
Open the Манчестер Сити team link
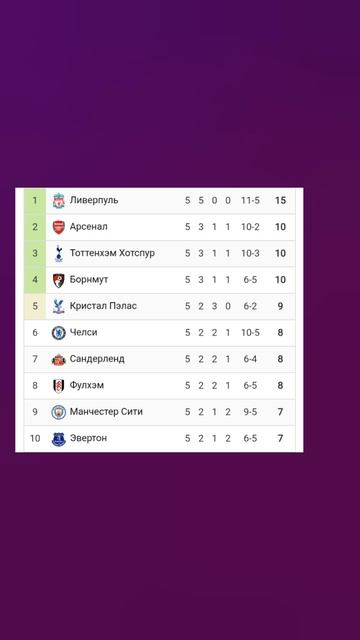[106, 411]
